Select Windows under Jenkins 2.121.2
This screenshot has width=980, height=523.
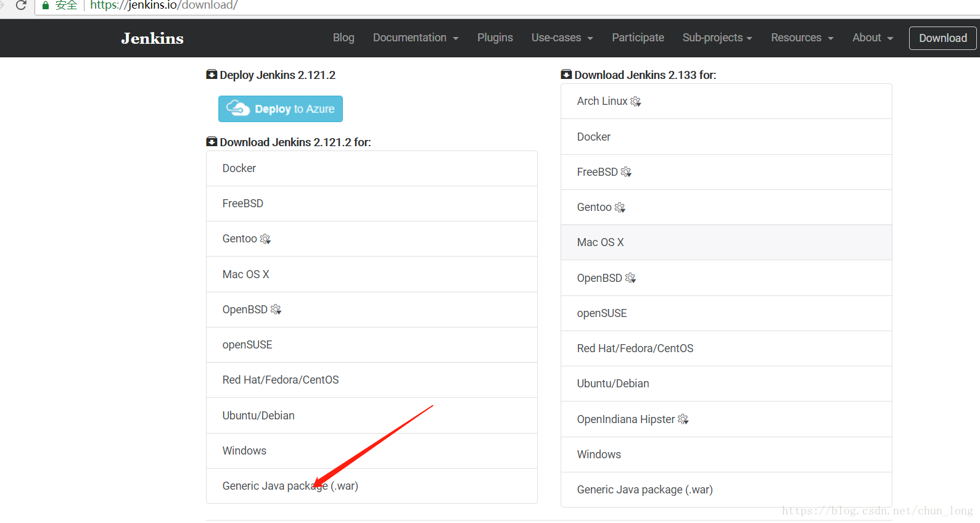click(x=372, y=451)
